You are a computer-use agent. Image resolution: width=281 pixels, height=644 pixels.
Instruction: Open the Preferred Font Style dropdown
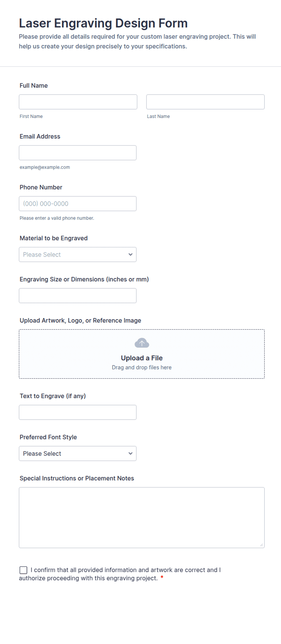[78, 454]
